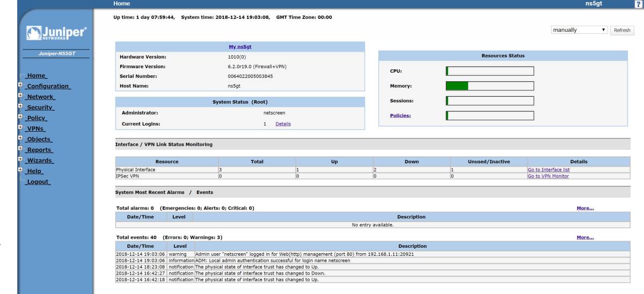Follow Go to Interface list link
This screenshot has height=294, width=644.
pos(548,170)
